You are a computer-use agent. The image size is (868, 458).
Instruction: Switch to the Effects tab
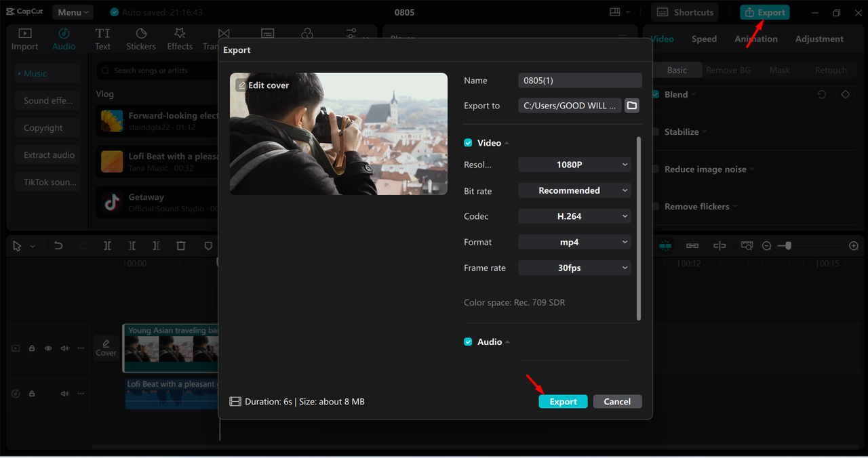180,39
